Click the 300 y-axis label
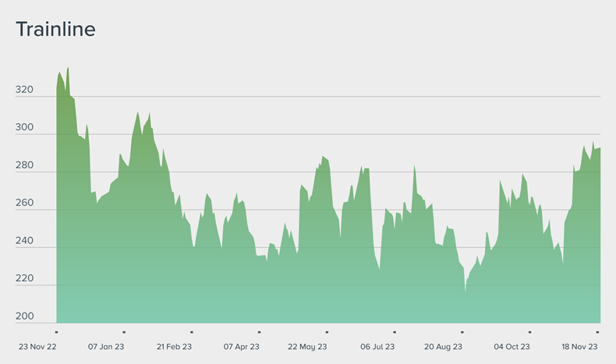This screenshot has width=616, height=364. (25, 128)
